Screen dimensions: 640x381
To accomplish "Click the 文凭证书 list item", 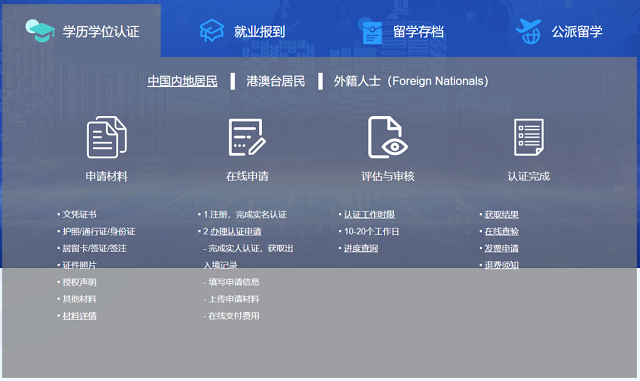I will click(x=79, y=214).
